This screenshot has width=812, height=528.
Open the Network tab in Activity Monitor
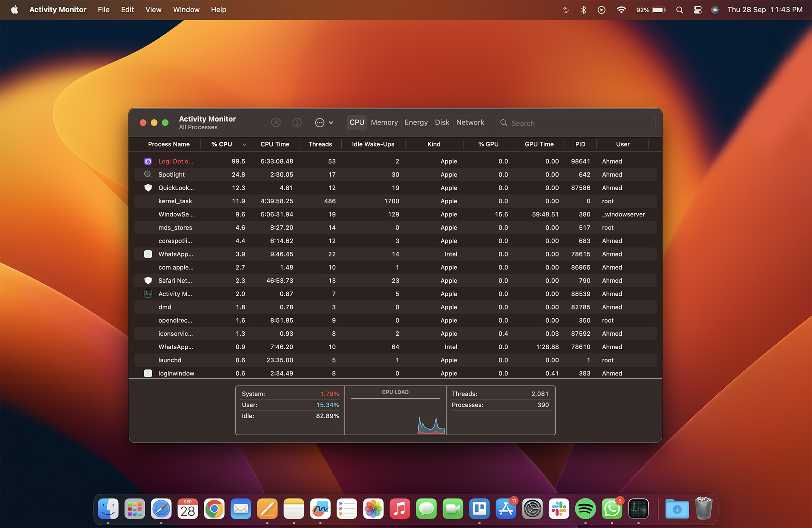470,122
